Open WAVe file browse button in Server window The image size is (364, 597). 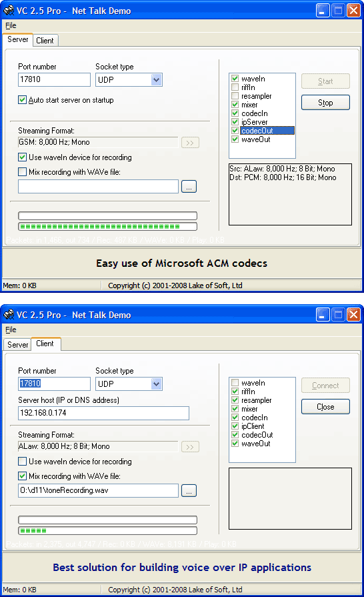pos(189,187)
